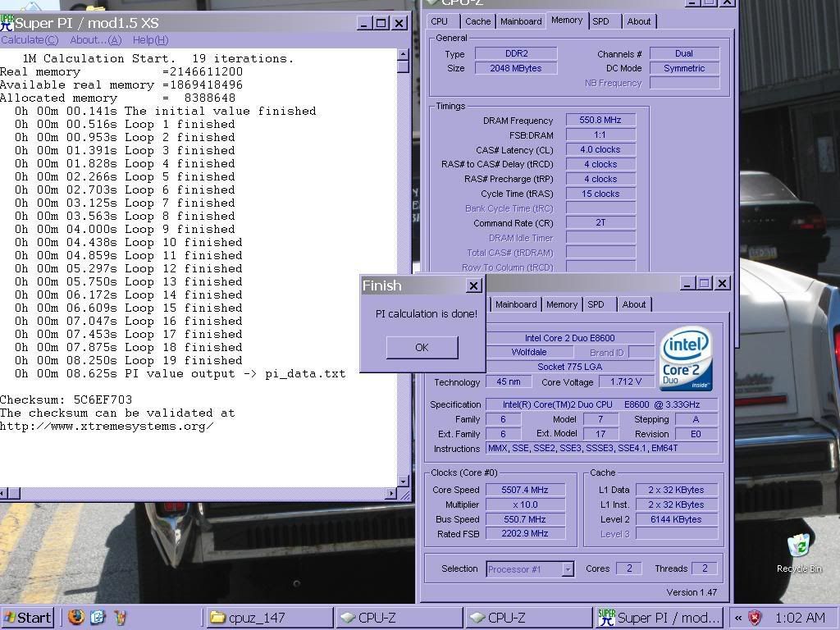The height and width of the screenshot is (630, 840).
Task: Open the Calculate menu in Super PI
Action: tap(30, 39)
